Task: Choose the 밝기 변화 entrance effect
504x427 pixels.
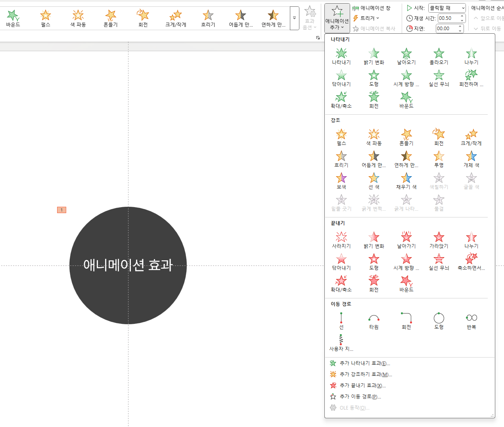Action: click(374, 56)
